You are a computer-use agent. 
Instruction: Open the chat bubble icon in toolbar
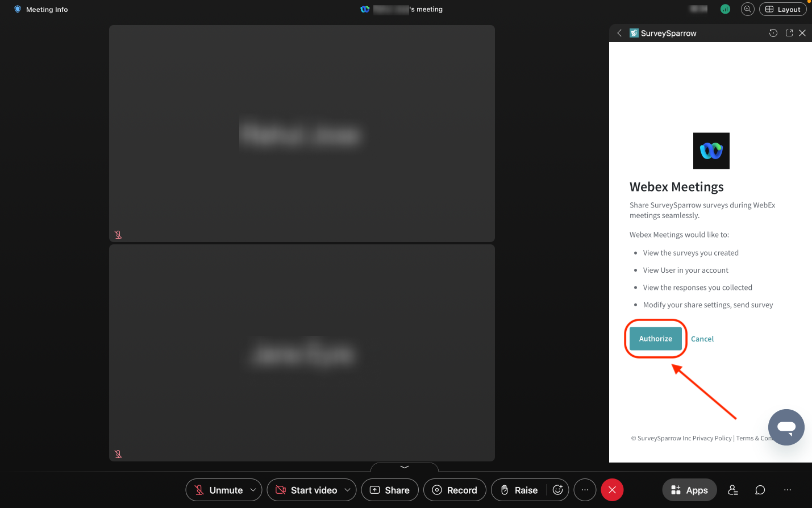[x=760, y=490]
